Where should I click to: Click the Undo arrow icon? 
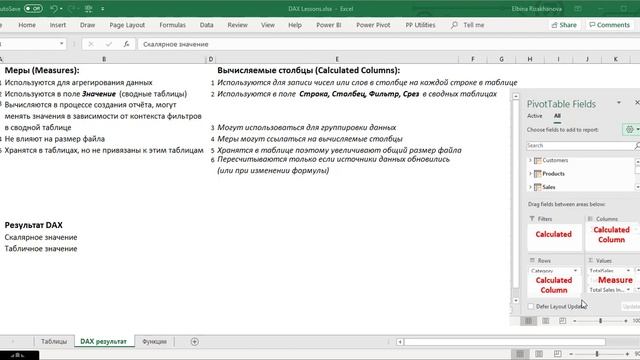coord(53,9)
